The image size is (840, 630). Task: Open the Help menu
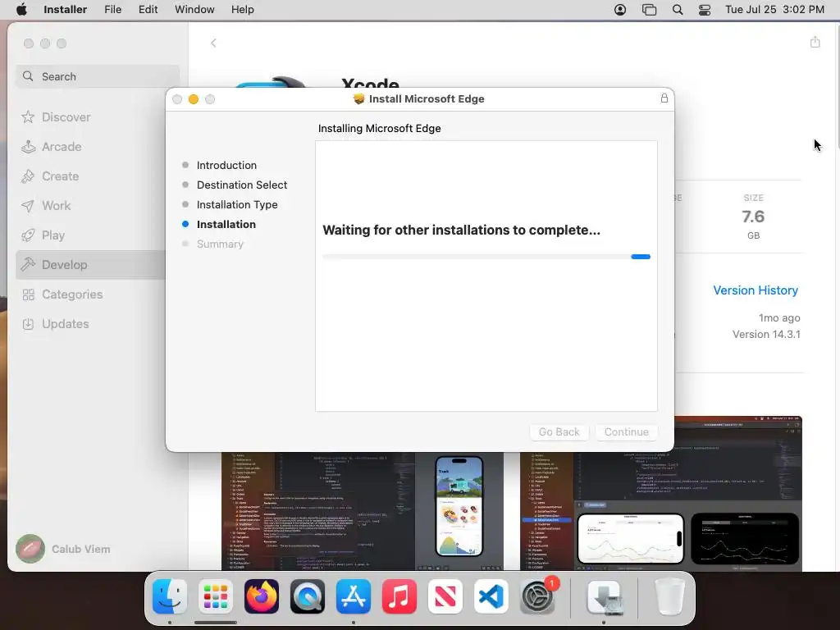click(x=242, y=10)
